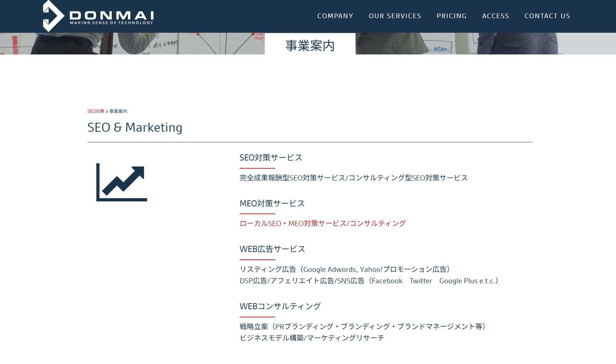Viewport: 616px width, 364px height.
Task: Click the 戦略立案 consulting description text
Action: point(363,326)
